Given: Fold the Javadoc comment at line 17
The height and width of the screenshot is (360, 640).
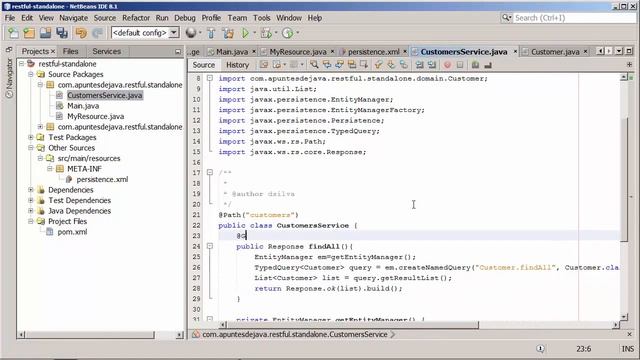Looking at the screenshot, I should [210, 172].
